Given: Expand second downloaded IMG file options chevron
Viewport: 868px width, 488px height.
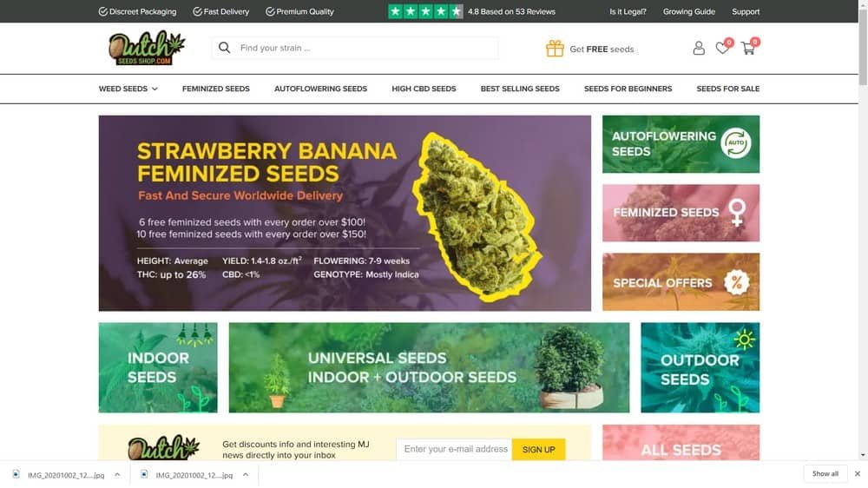Looking at the screenshot, I should coord(246,475).
